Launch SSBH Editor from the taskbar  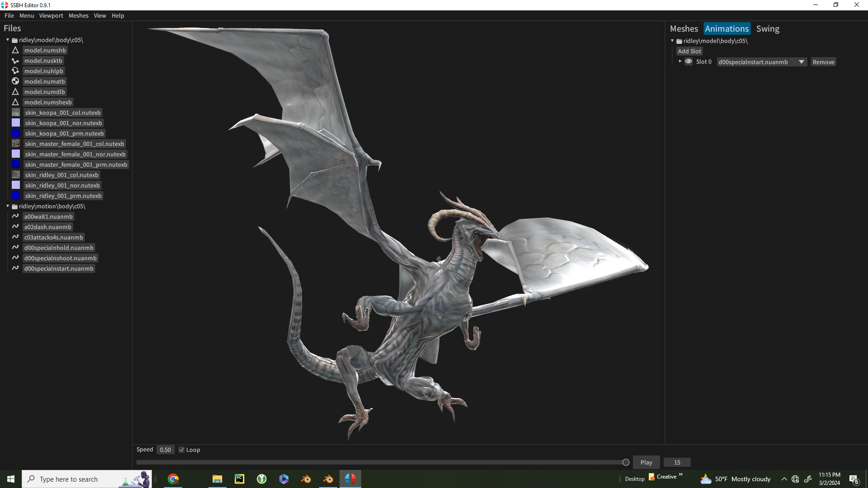pyautogui.click(x=350, y=479)
